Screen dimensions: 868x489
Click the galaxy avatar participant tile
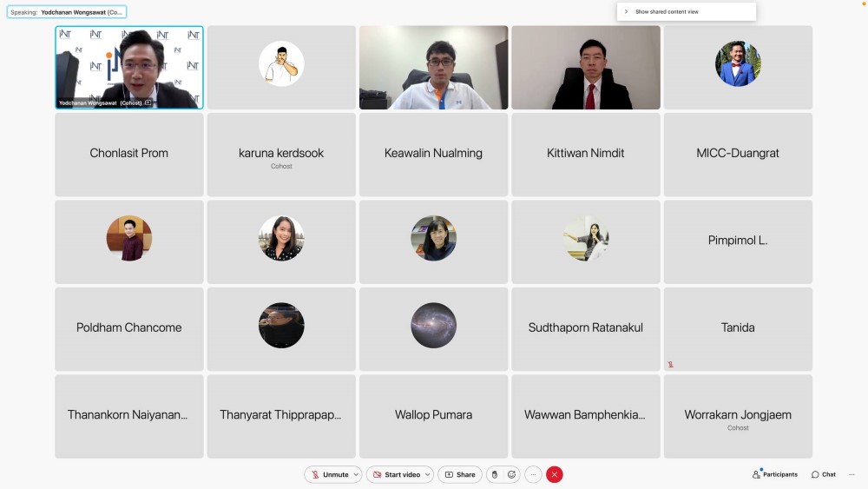[433, 327]
